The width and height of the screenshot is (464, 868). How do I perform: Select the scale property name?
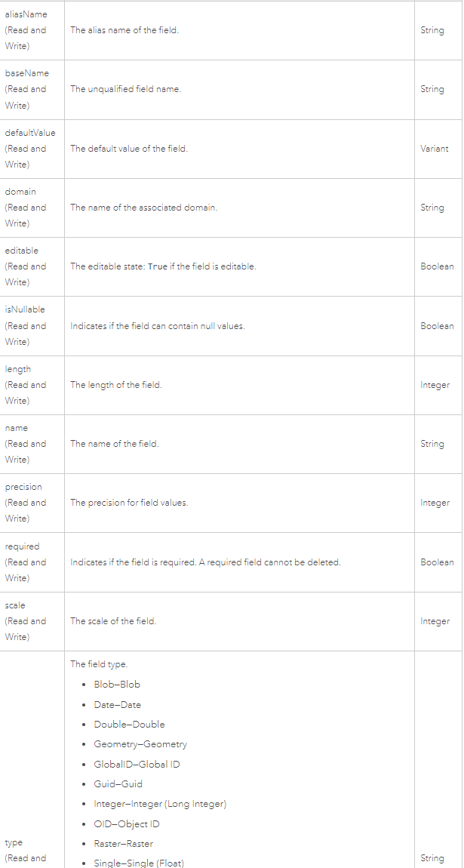click(x=15, y=605)
